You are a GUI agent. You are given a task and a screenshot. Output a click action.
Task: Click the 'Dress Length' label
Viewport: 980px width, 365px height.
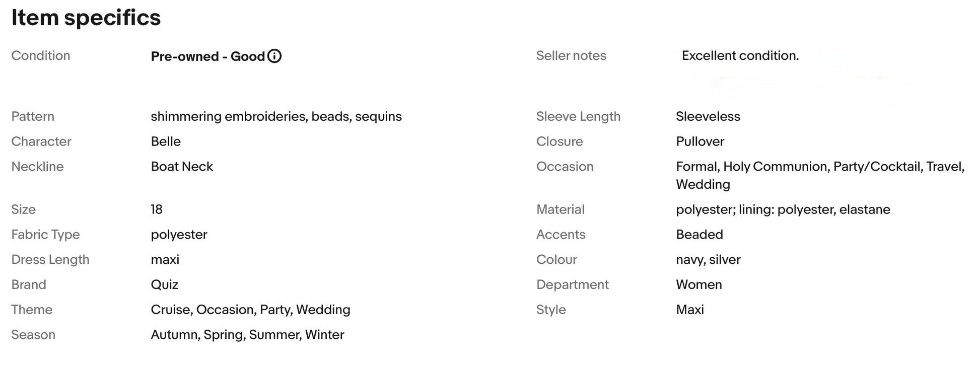click(50, 260)
